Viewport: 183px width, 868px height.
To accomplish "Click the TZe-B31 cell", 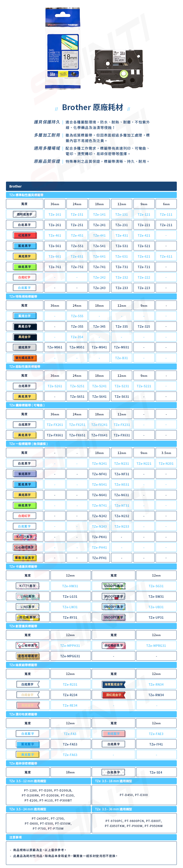I will [121, 358].
